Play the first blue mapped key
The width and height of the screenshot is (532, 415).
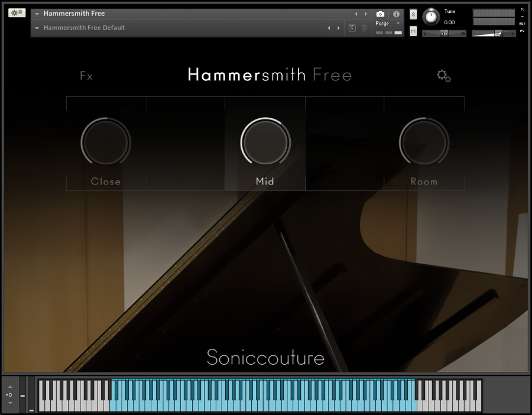pyautogui.click(x=113, y=406)
